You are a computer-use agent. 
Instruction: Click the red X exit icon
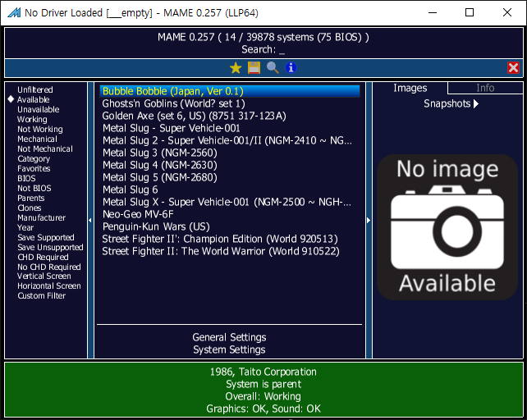[x=513, y=68]
